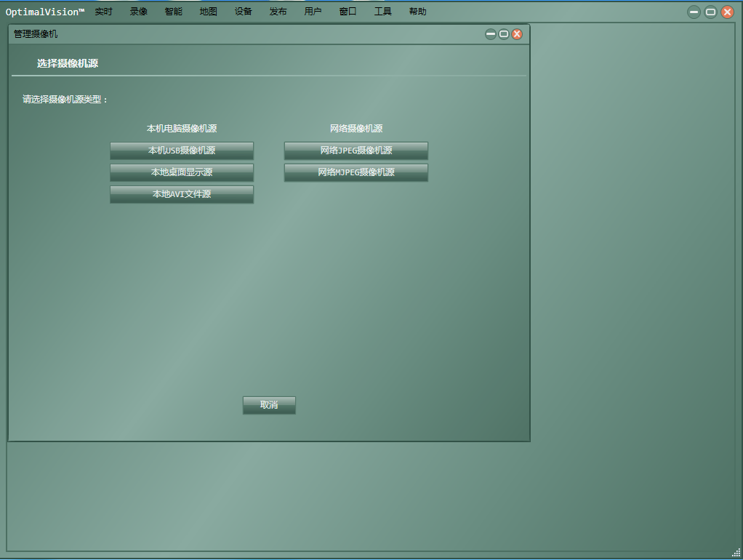This screenshot has width=743, height=560.
Task: Minimize the 管理摄像机 dialog window
Action: [x=491, y=34]
